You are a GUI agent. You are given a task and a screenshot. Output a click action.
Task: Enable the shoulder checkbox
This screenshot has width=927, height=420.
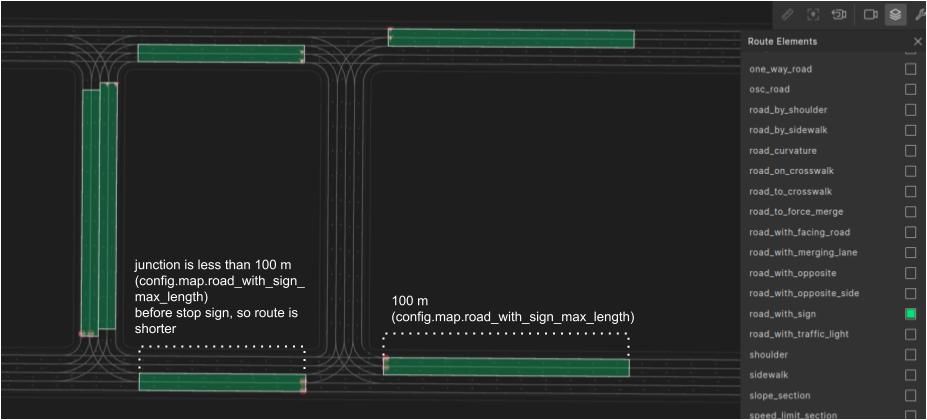tap(910, 355)
